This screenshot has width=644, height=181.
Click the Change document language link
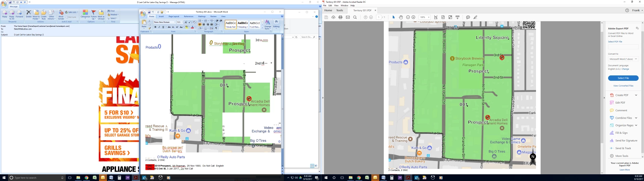[625, 69]
